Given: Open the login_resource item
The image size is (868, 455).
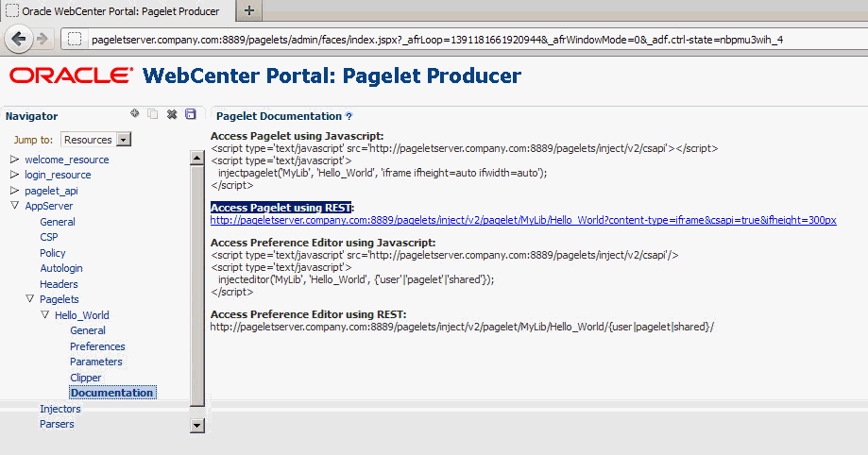Looking at the screenshot, I should click(58, 175).
